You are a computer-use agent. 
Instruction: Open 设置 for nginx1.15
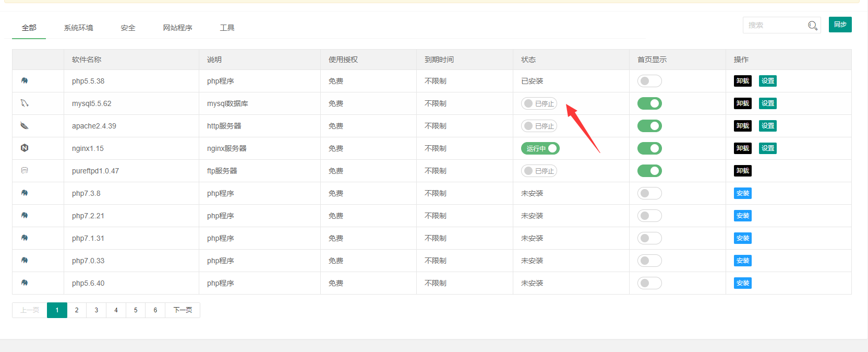coord(768,148)
